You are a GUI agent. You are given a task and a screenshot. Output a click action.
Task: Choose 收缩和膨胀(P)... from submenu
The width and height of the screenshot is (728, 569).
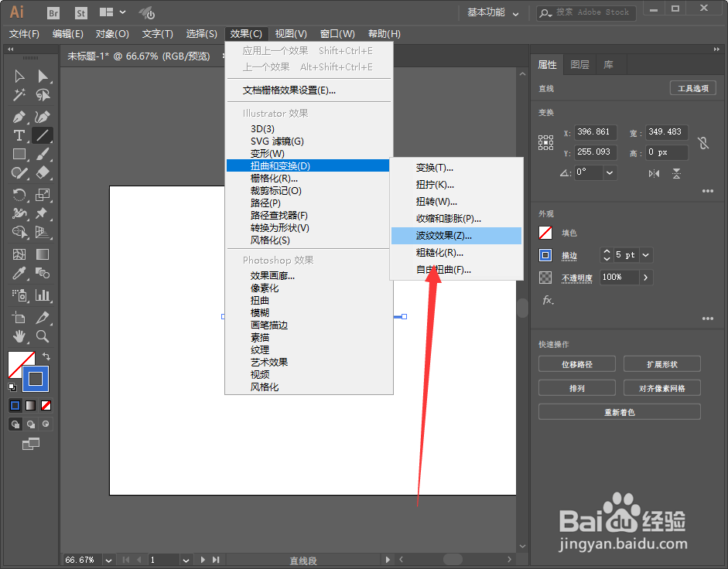456,219
